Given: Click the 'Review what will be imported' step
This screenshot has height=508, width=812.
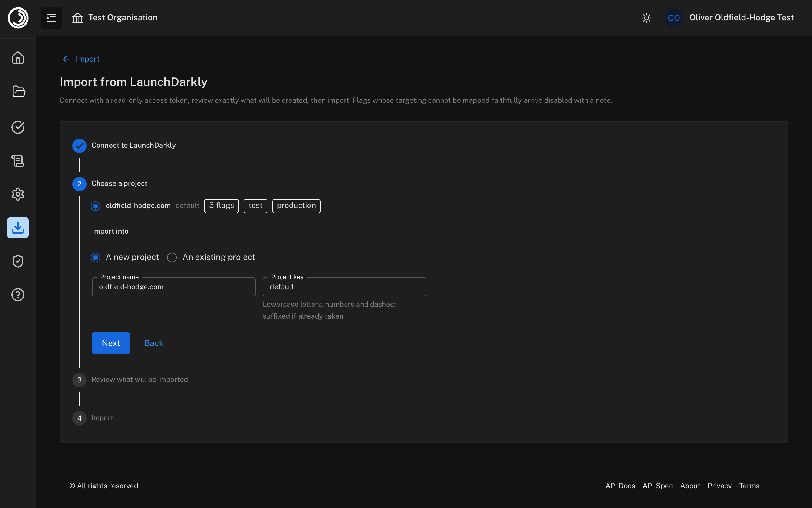Looking at the screenshot, I should point(140,379).
